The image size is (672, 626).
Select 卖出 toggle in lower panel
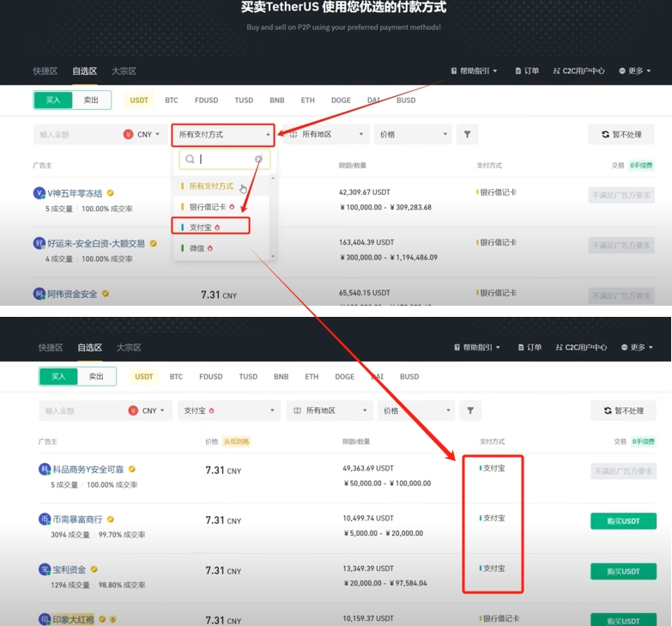click(96, 376)
